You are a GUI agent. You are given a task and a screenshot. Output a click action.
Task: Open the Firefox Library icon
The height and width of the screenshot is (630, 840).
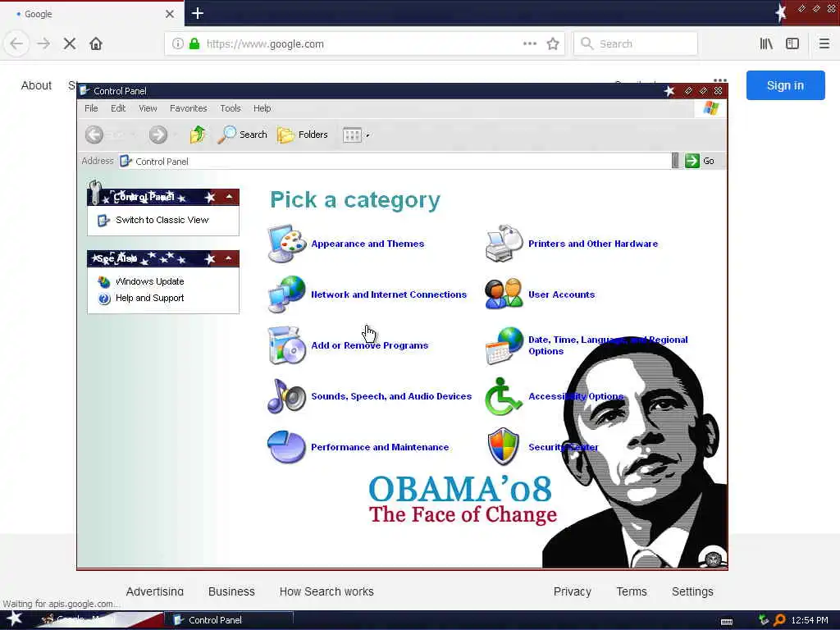point(766,43)
